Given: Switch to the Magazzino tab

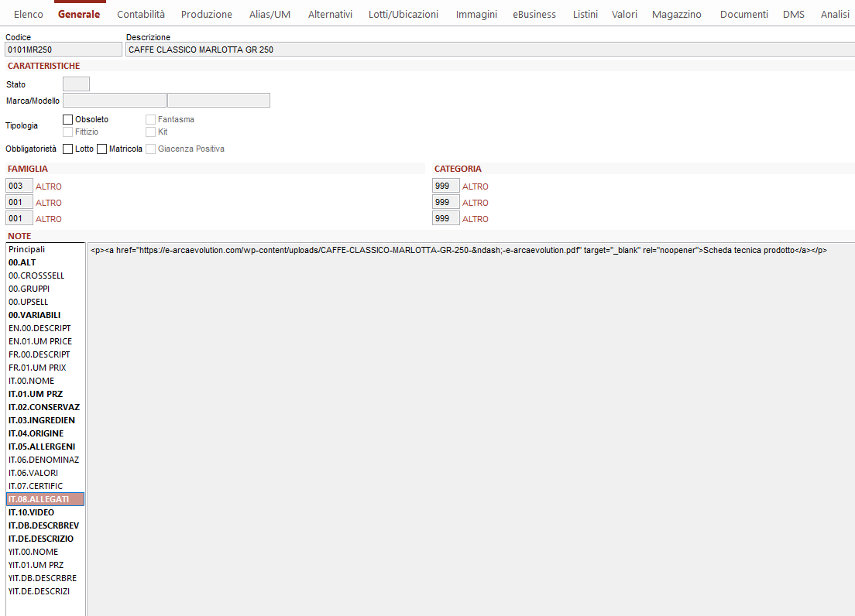Looking at the screenshot, I should point(676,14).
